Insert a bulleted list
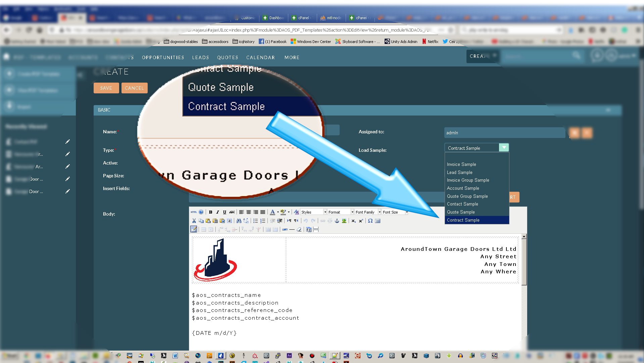Image resolution: width=644 pixels, height=363 pixels. [x=255, y=221]
